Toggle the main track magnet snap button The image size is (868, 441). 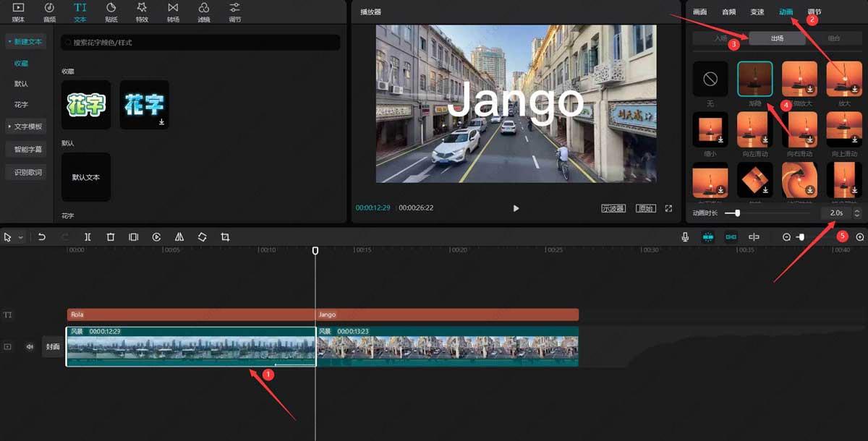pos(707,237)
